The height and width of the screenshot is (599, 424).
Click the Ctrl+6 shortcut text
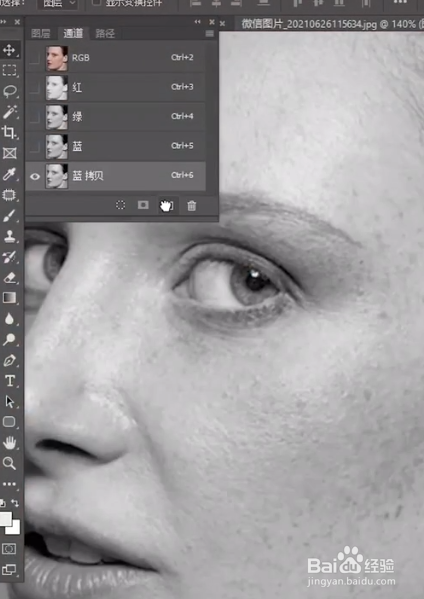(x=182, y=175)
